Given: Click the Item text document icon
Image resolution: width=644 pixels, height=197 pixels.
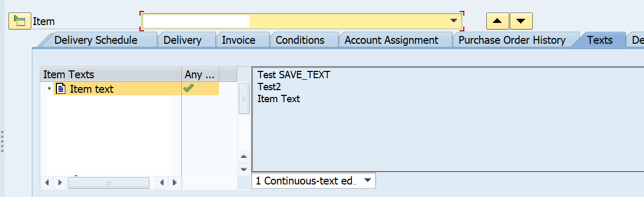Looking at the screenshot, I should [61, 89].
